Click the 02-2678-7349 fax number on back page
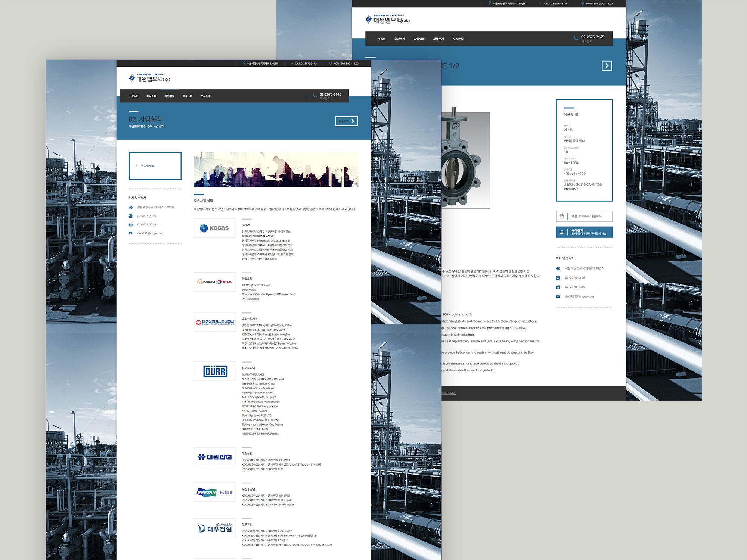This screenshot has height=560, width=747. click(575, 287)
